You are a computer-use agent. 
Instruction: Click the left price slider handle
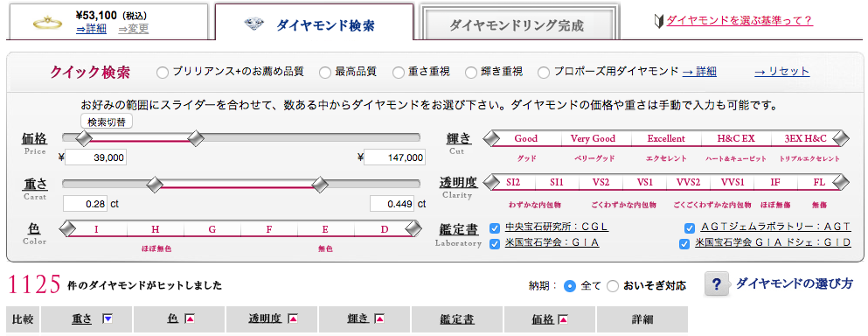tap(84, 138)
